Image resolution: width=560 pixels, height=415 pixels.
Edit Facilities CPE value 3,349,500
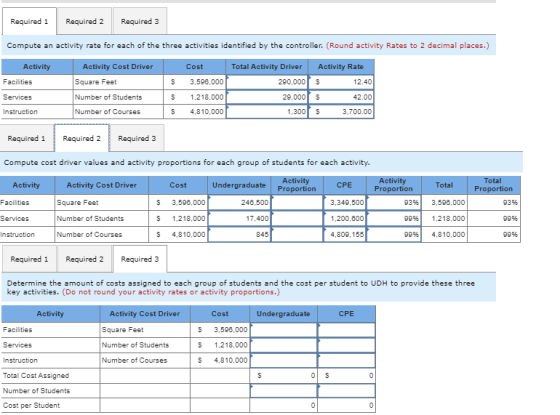345,203
